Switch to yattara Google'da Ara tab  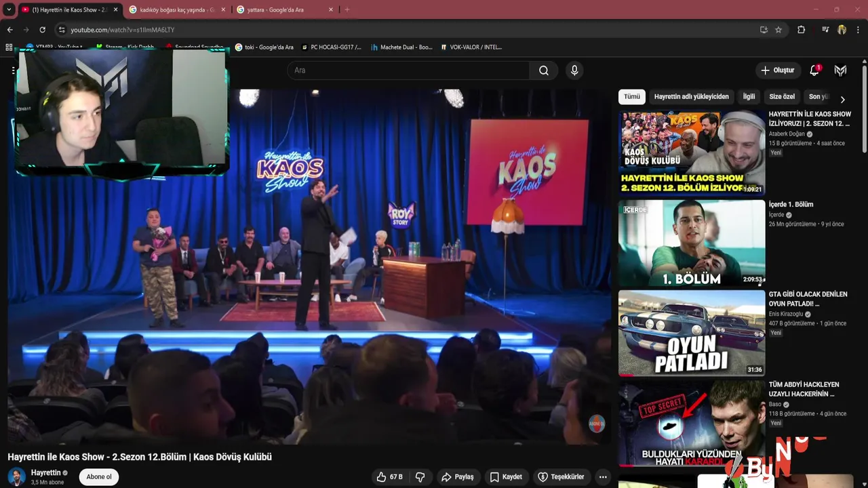coord(285,10)
